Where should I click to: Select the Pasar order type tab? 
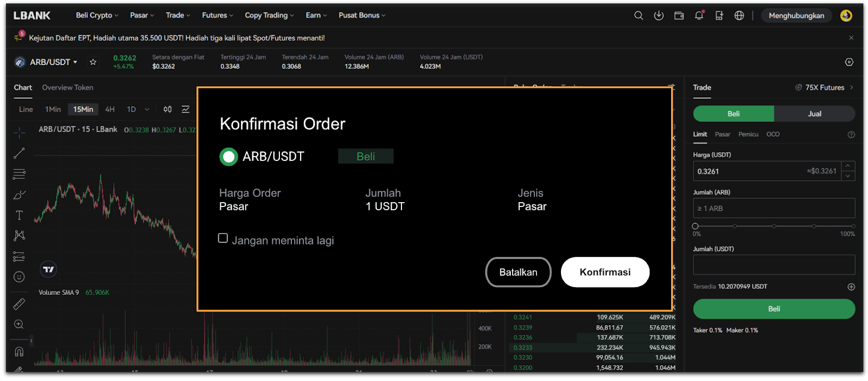(x=723, y=134)
